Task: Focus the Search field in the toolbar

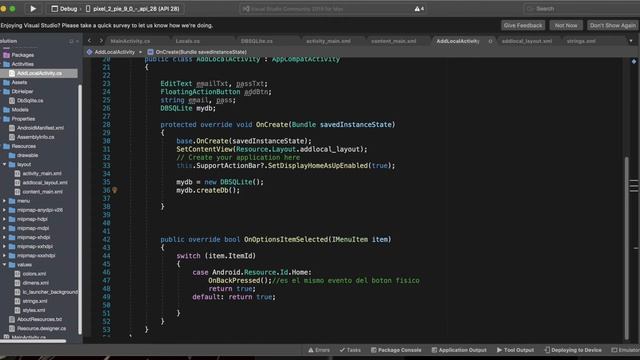Action: (x=582, y=9)
